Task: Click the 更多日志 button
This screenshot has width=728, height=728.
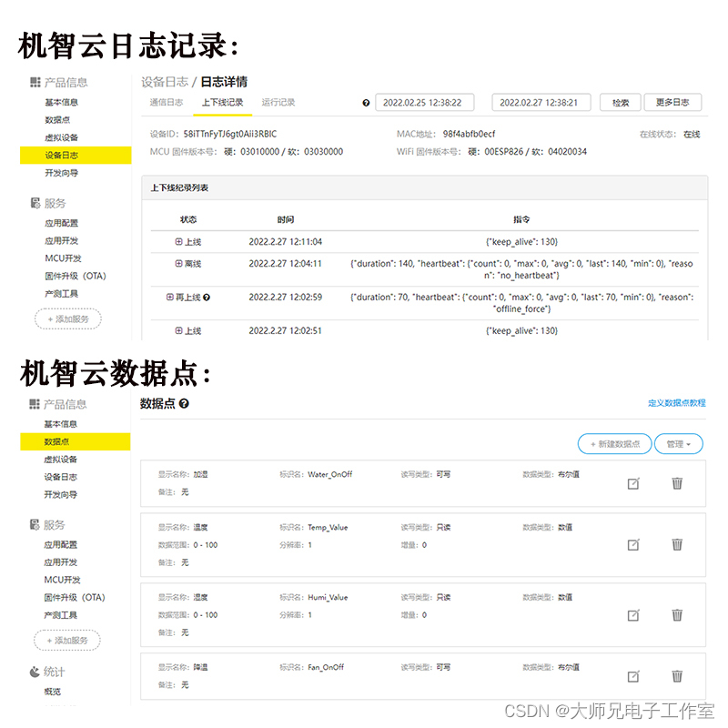Action: 672,102
